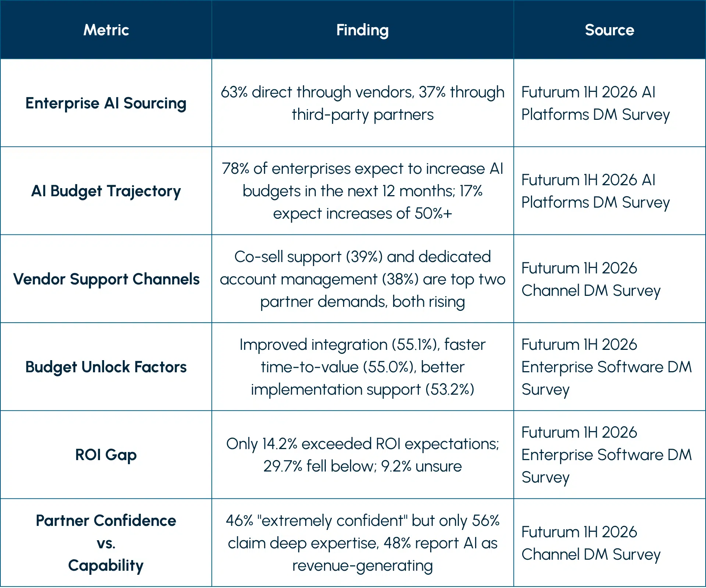This screenshot has width=706, height=588.
Task: Select the Enterprise AI Sourcing cell
Action: click(106, 103)
